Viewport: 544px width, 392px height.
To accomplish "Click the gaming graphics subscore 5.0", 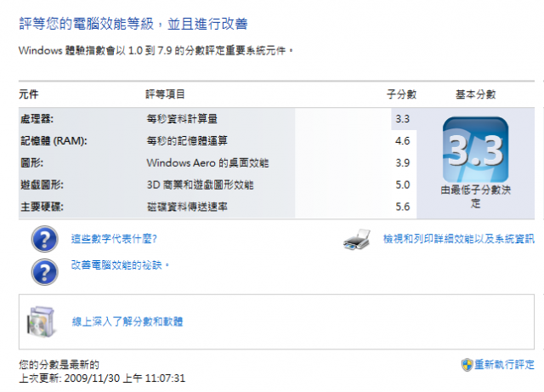I will click(402, 185).
